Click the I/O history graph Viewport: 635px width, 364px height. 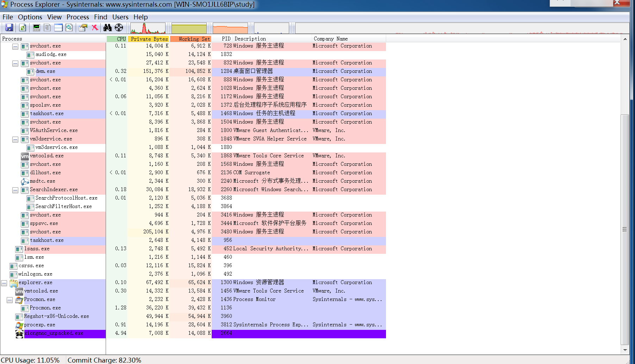(272, 28)
